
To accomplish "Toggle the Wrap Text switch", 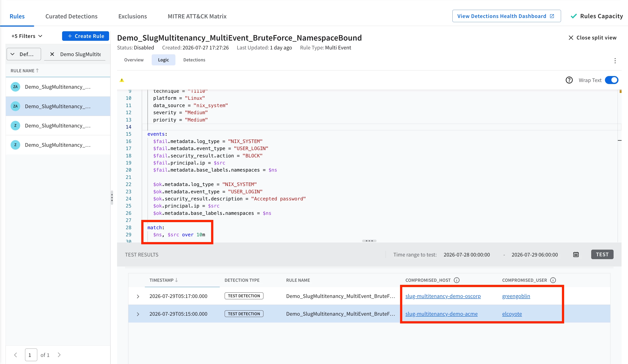I will pos(612,80).
